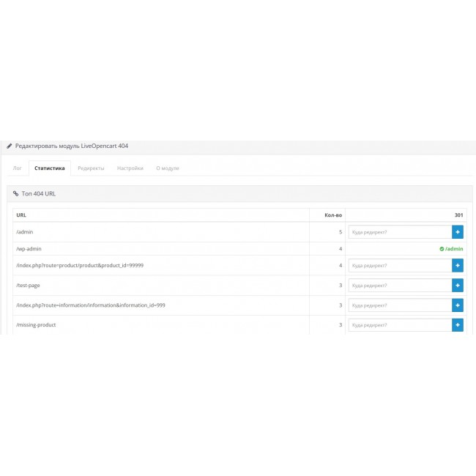Image resolution: width=476 pixels, height=476 pixels.
Task: Hit the plus button in /missing-product row
Action: (x=458, y=324)
